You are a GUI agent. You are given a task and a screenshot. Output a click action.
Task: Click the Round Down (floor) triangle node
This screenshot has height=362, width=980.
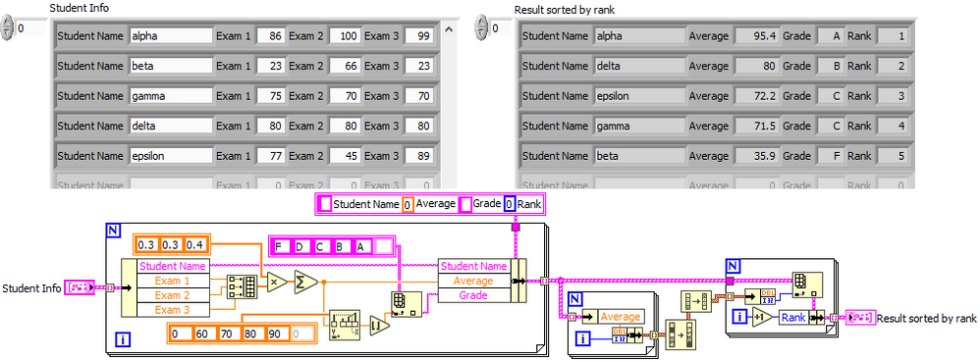[379, 325]
